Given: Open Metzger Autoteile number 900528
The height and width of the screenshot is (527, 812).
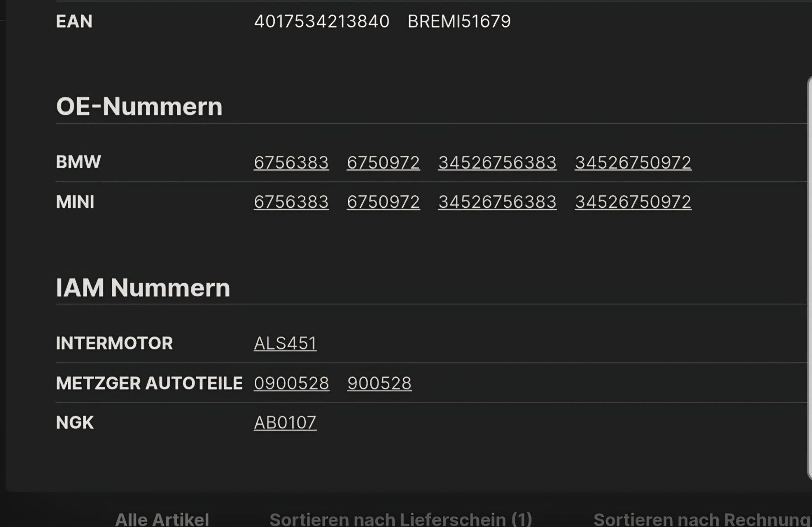Looking at the screenshot, I should (x=379, y=383).
